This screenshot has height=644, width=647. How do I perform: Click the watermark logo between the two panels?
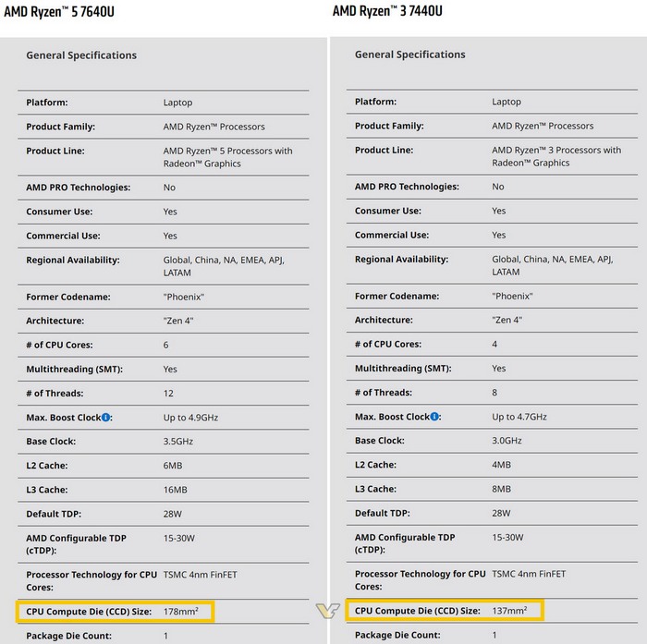click(x=326, y=612)
